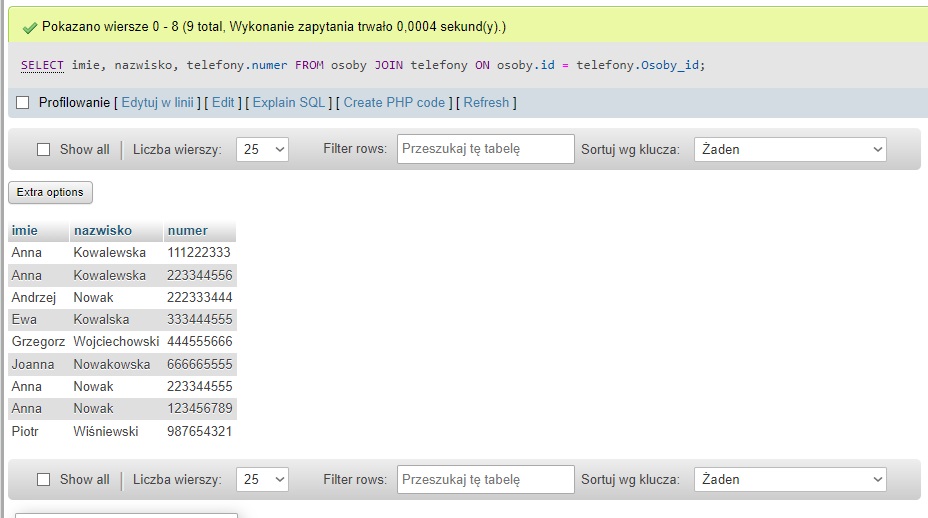Check the top Show all checkbox
Screen dimensions: 928x518
click(x=43, y=150)
